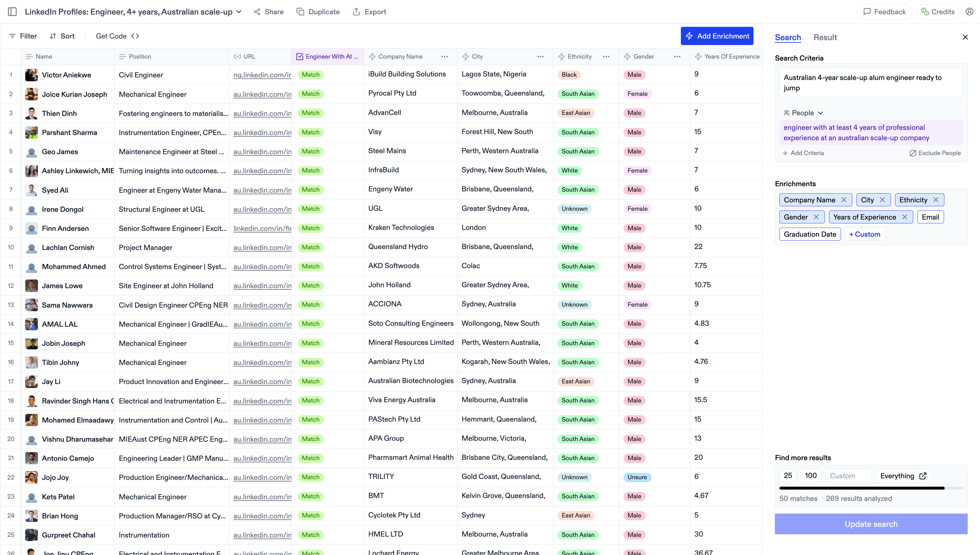Add the Email enrichment

tap(930, 217)
